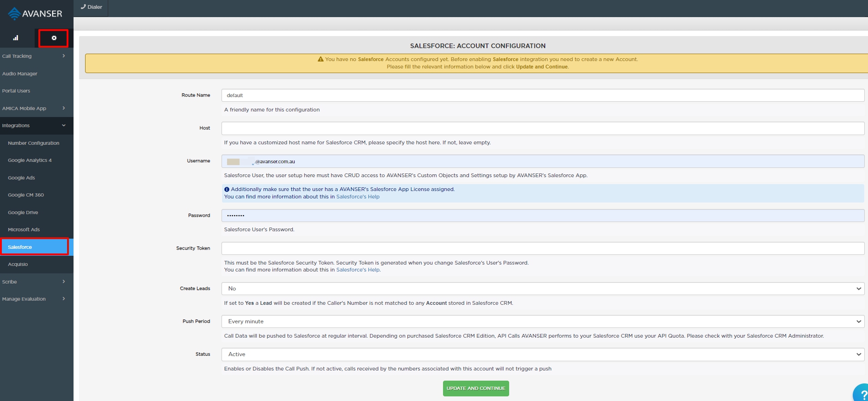Open Acquisio integration
This screenshot has height=401, width=868.
click(x=37, y=264)
